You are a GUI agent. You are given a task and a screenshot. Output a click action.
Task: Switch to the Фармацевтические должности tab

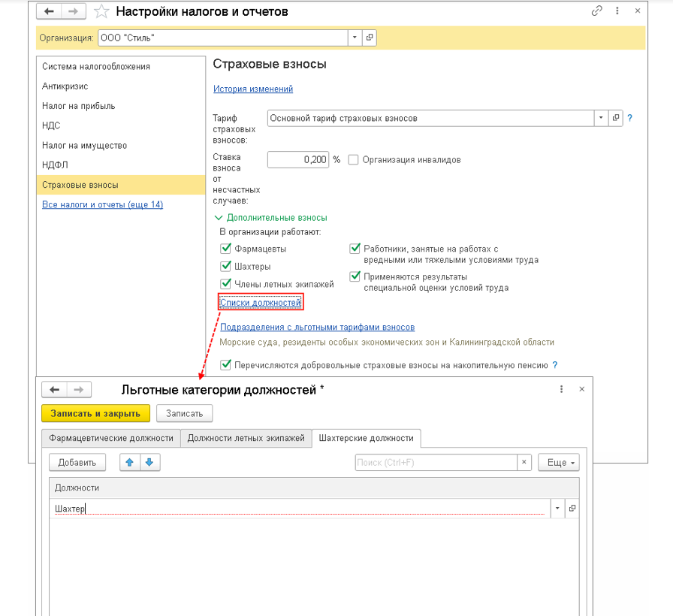click(111, 438)
